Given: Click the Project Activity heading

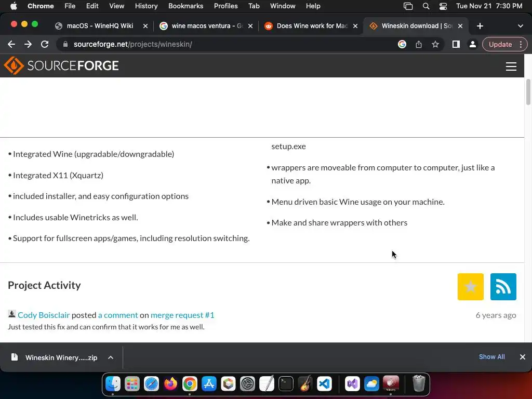Looking at the screenshot, I should [x=45, y=285].
